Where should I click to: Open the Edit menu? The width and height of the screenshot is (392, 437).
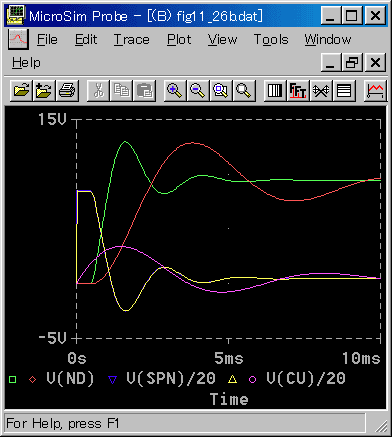click(86, 40)
